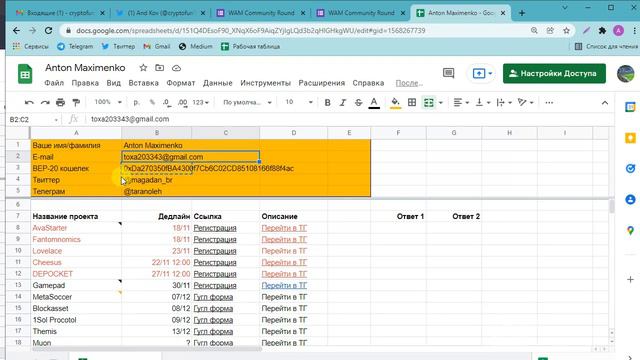Open the font family dropdown

point(247,102)
